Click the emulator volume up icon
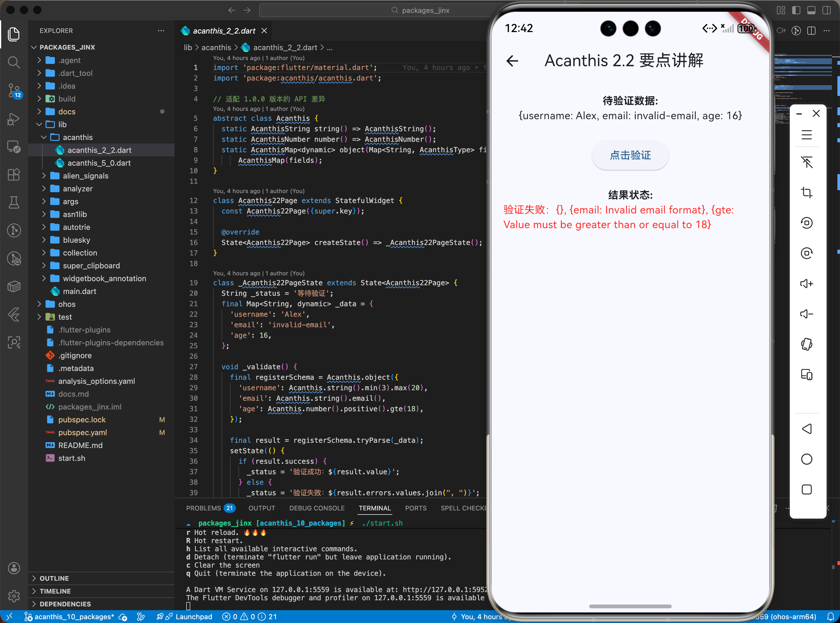 [806, 283]
